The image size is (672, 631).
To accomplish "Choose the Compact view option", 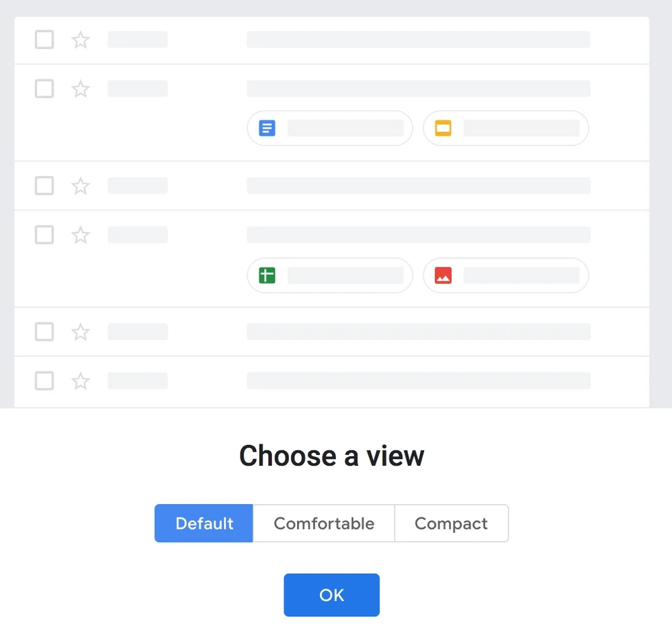I will 451,523.
